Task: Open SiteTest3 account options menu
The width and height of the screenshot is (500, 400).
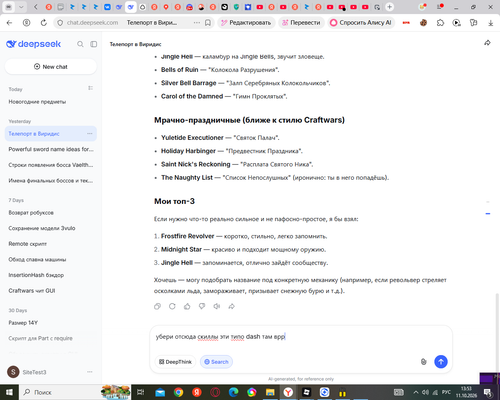Action: [90, 372]
